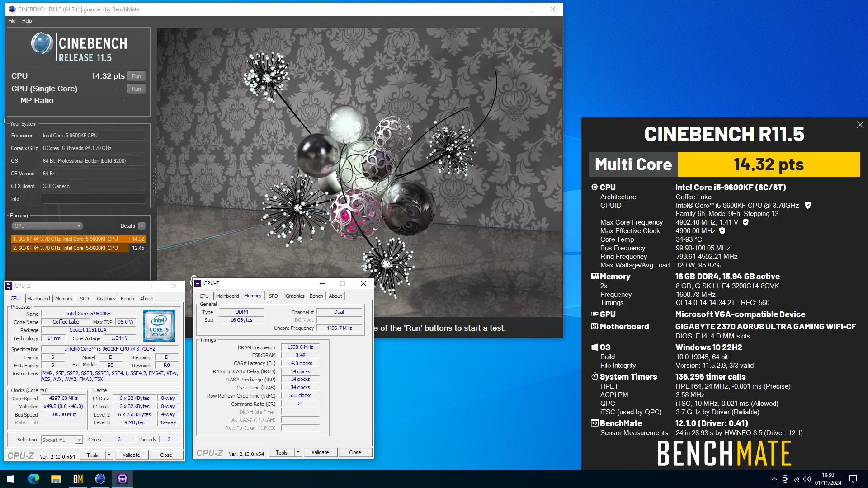
Task: Click the Motherboard icon in BenchMate panel
Action: [594, 326]
